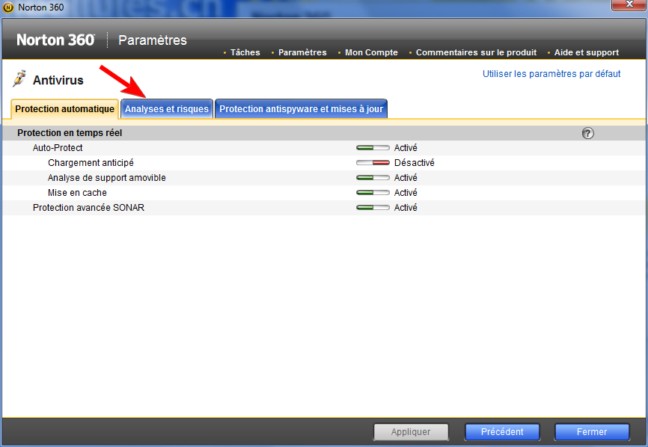This screenshot has width=648, height=447.
Task: Toggle the Auto-Protect switch
Action: click(372, 148)
